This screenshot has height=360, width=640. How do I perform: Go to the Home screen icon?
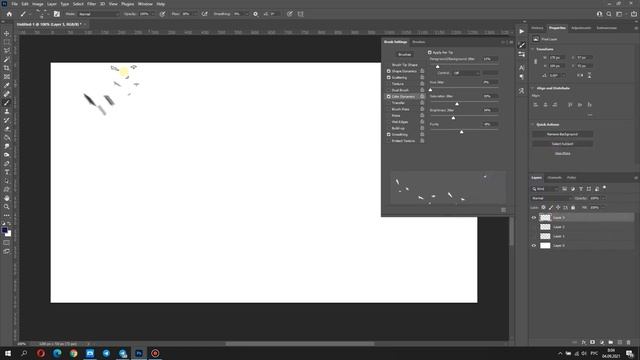9,14
